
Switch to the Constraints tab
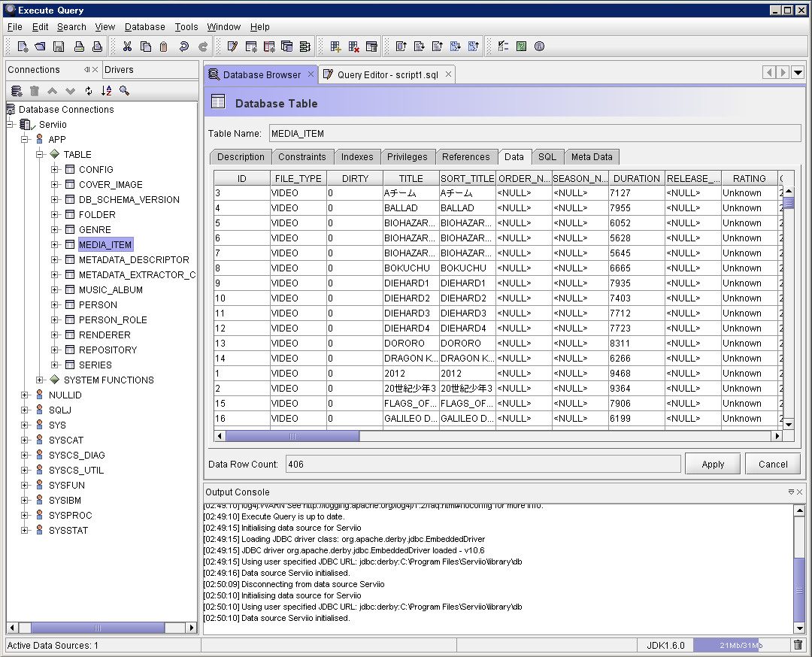tap(301, 157)
